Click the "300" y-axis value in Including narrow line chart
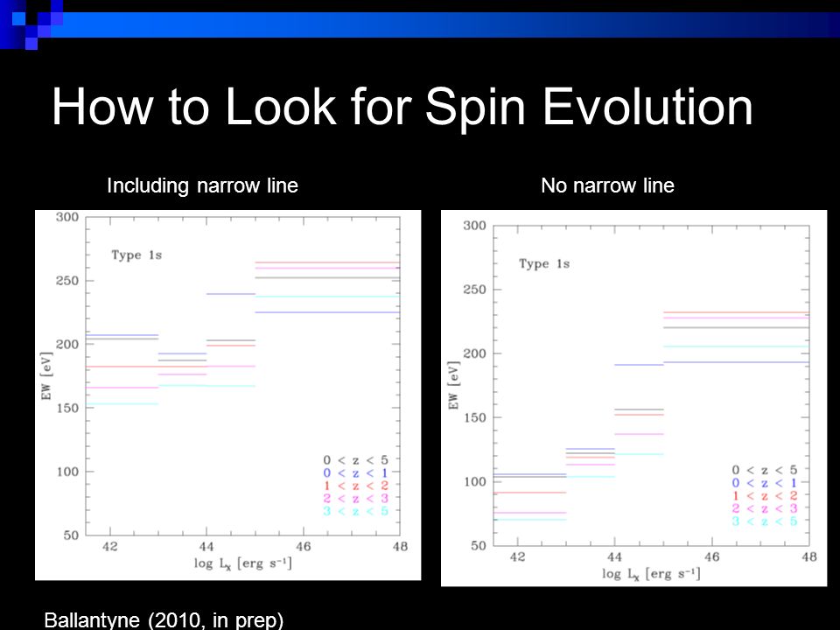Image resolution: width=840 pixels, height=630 pixels. pyautogui.click(x=67, y=217)
